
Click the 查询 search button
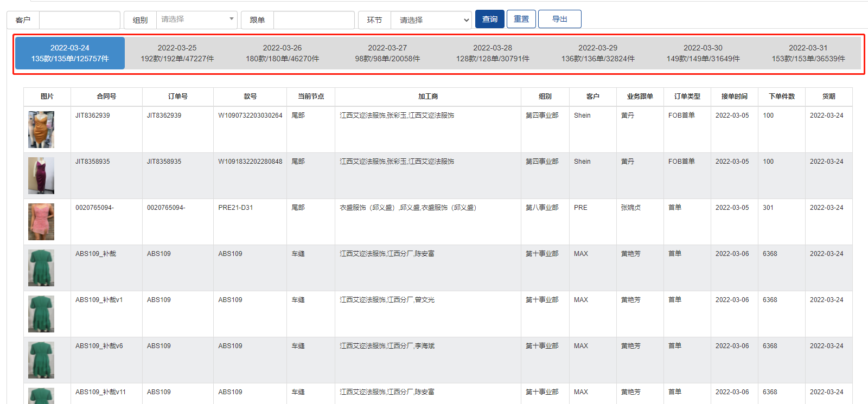[489, 19]
